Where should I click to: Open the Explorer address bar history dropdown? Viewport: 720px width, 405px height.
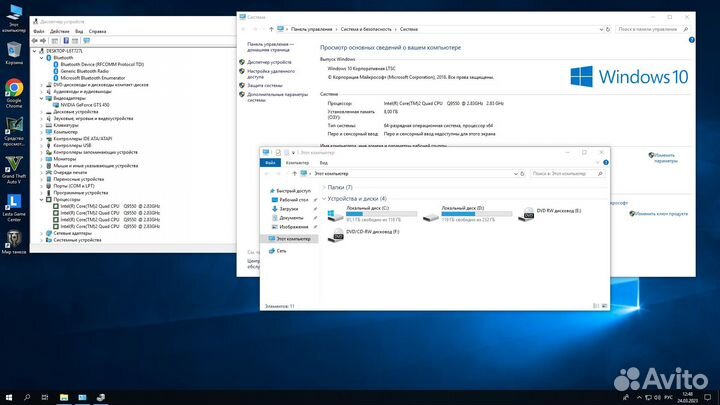click(515, 174)
